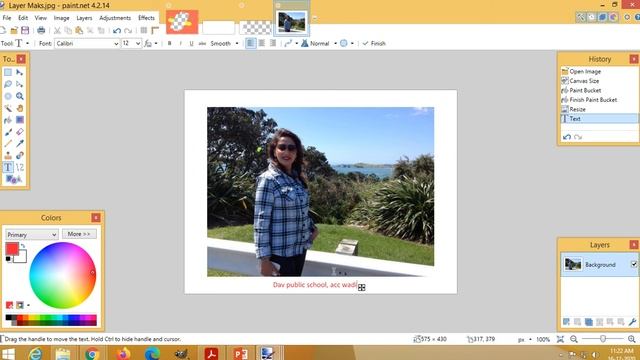Click the Undo arrow in toolbar

[117, 31]
